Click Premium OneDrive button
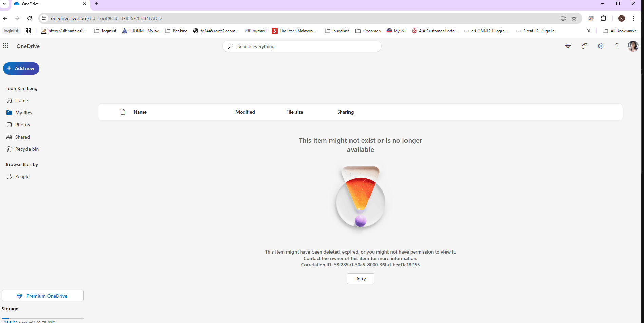 [x=43, y=296]
